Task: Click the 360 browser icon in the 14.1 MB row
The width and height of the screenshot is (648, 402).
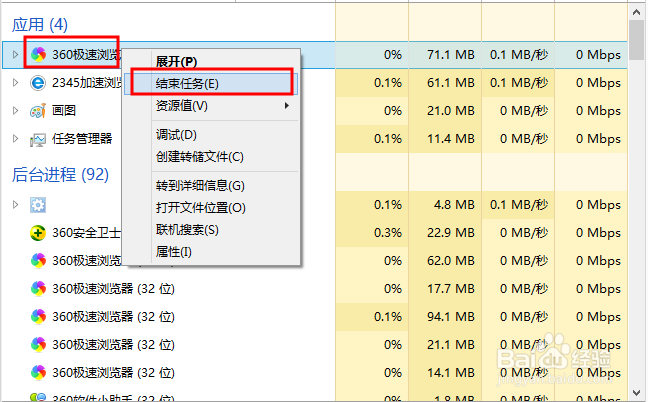Action: (x=38, y=372)
